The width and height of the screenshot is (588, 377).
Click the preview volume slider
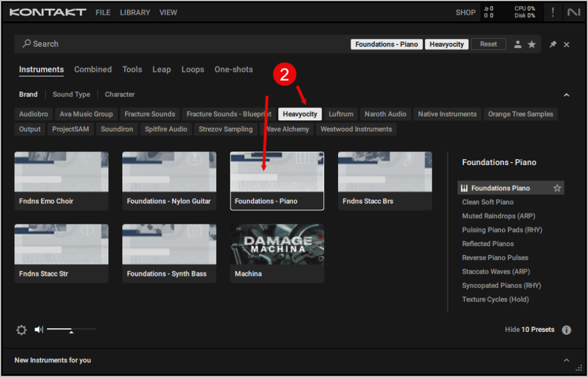(71, 329)
